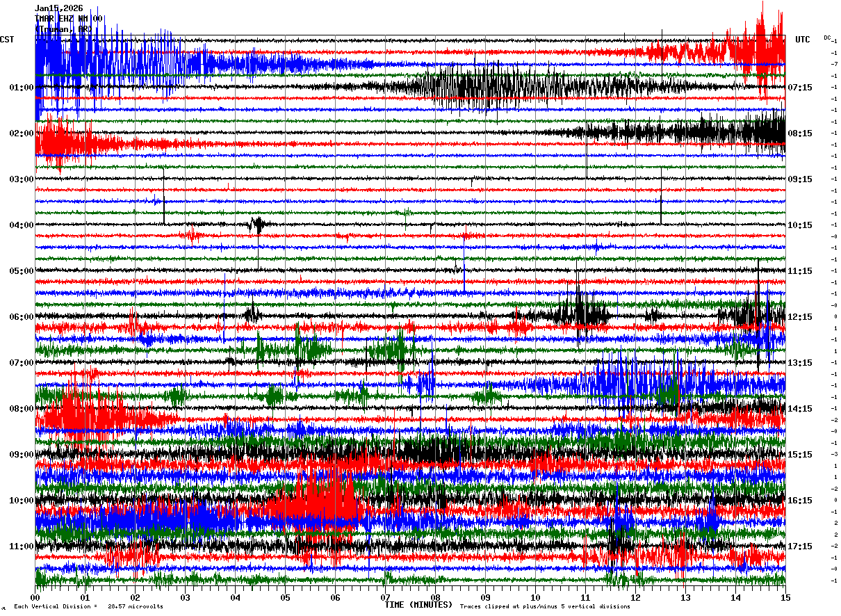
Task: Click the 13:15 UTC time label
Action: 800,363
